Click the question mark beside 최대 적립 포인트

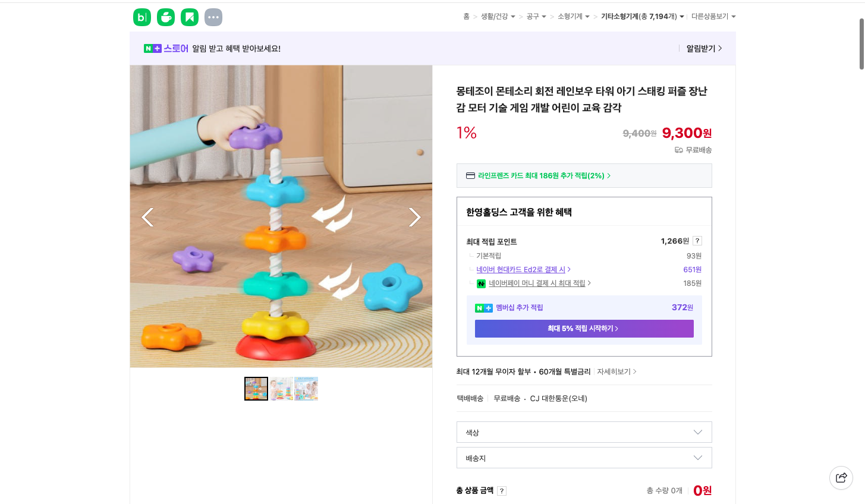pos(697,241)
